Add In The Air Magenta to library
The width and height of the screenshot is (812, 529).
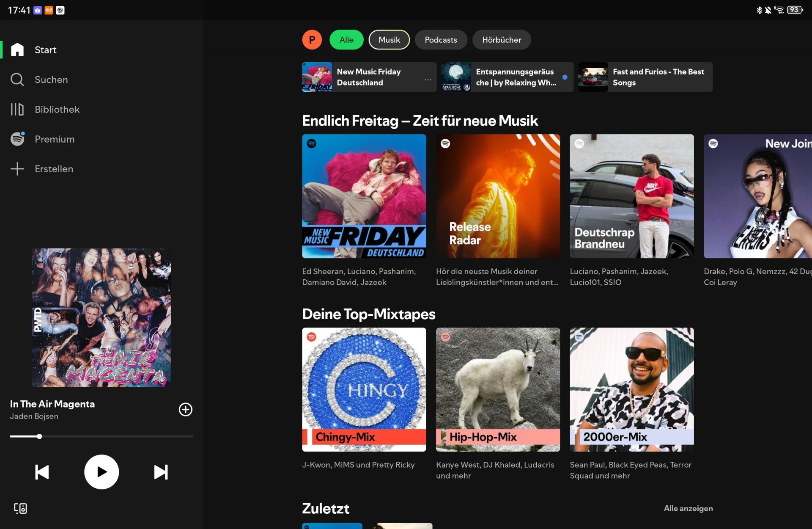click(186, 409)
